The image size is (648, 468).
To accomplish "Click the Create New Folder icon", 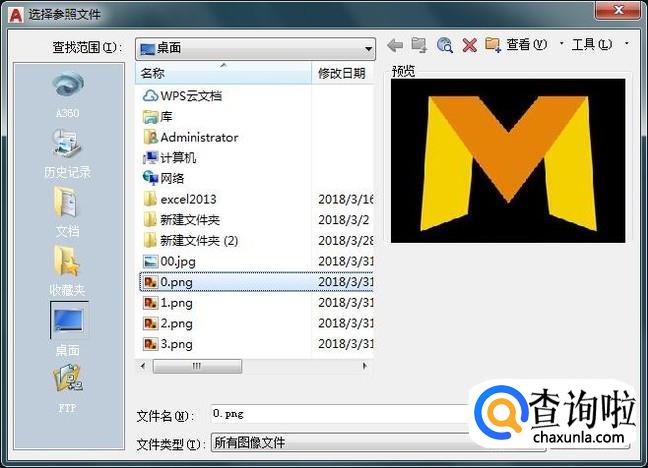I will 493,45.
